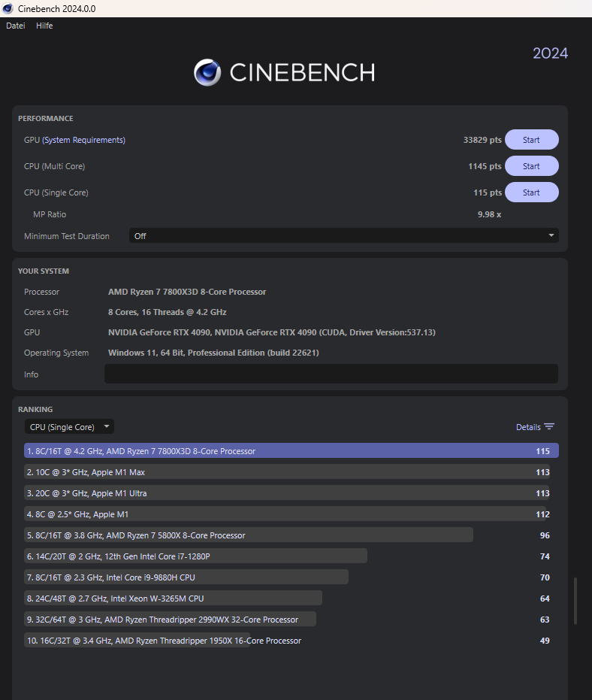Screen dimensions: 592x700
Task: Select the Ryzen 7 7800X3D ranking row
Action: point(291,451)
